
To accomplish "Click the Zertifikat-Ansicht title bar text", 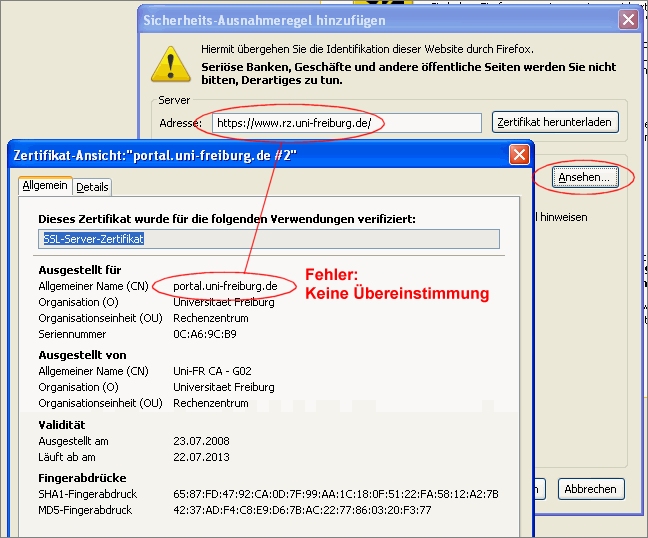I will point(155,155).
